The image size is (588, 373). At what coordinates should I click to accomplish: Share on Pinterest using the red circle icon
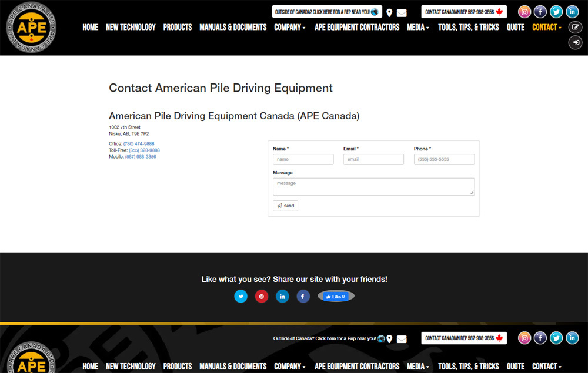262,297
